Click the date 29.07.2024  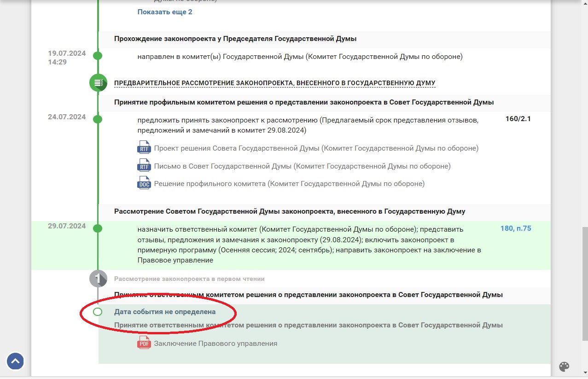click(x=67, y=226)
